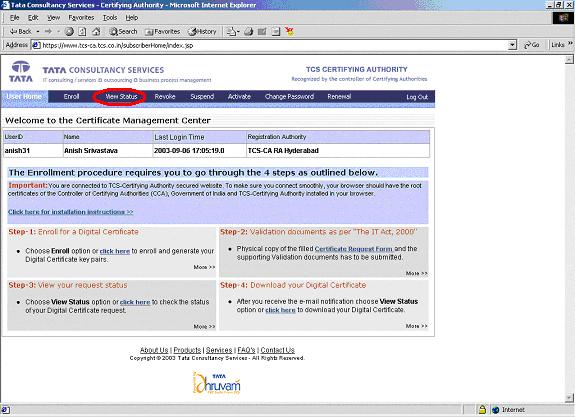
Task: Expand the Address bar dropdown arrow
Action: (513, 45)
